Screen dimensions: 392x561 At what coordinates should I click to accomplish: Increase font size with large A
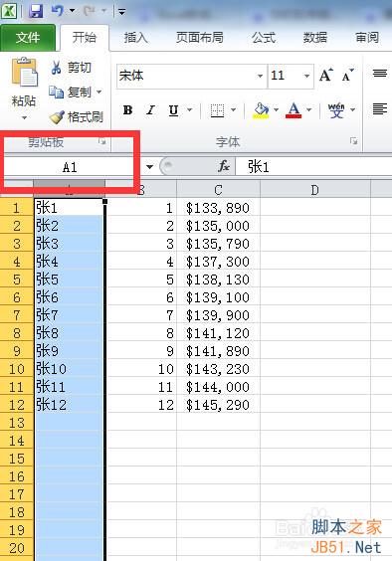325,76
